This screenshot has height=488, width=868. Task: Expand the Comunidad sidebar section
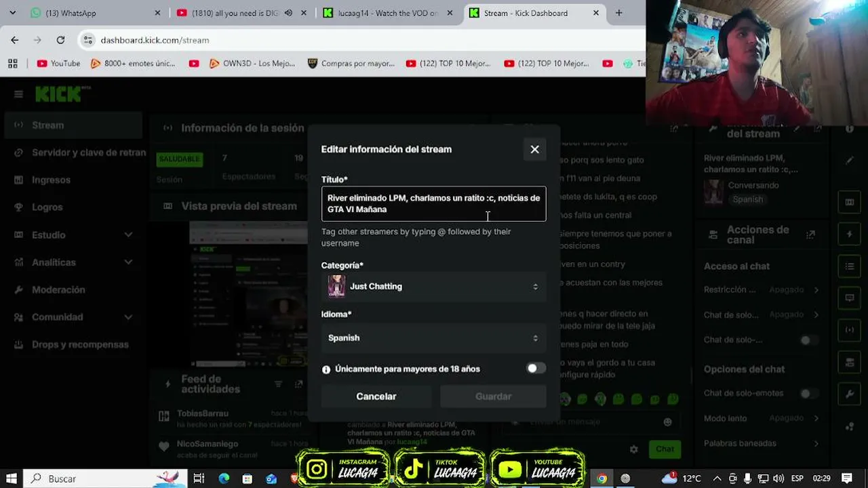(73, 317)
